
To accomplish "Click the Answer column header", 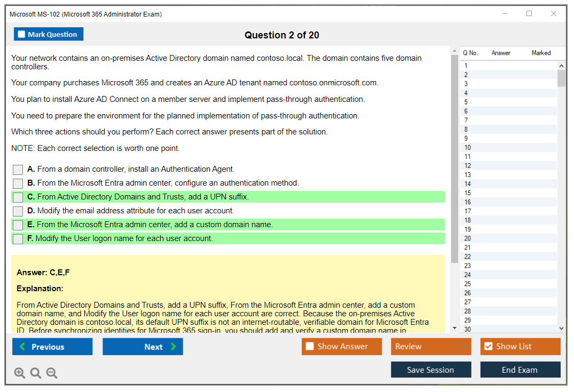I will click(501, 53).
